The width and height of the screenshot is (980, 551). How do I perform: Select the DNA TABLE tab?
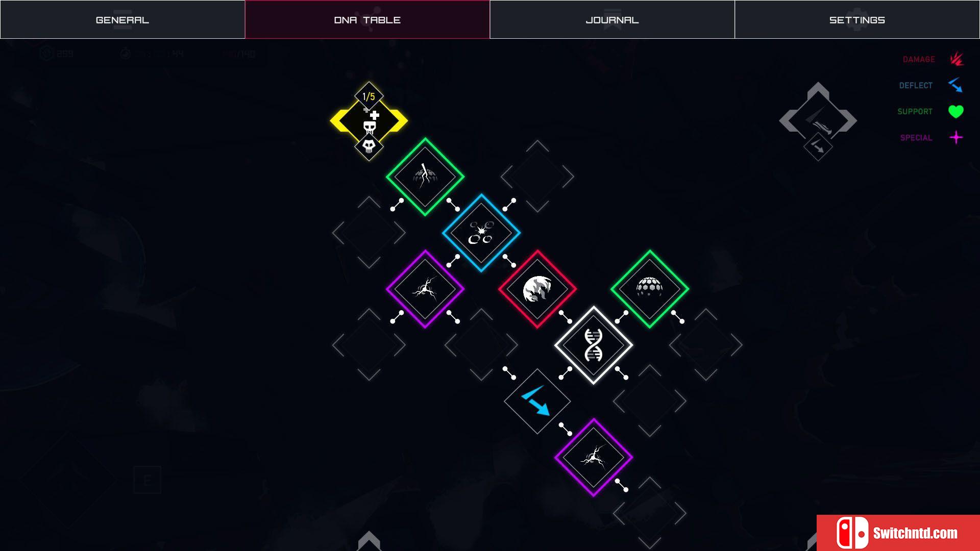click(x=367, y=19)
